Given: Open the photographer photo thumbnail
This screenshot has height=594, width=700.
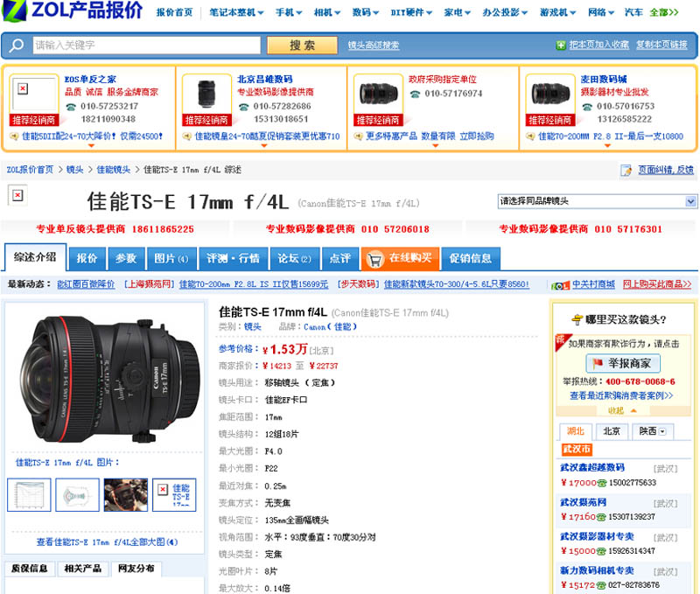Looking at the screenshot, I should 125,495.
